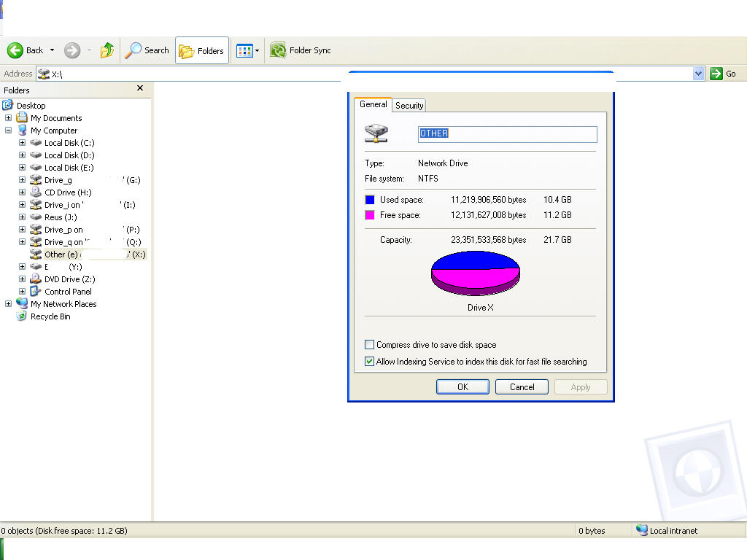This screenshot has height=560, width=747.
Task: Select Reus (J:) drive icon
Action: pos(36,217)
